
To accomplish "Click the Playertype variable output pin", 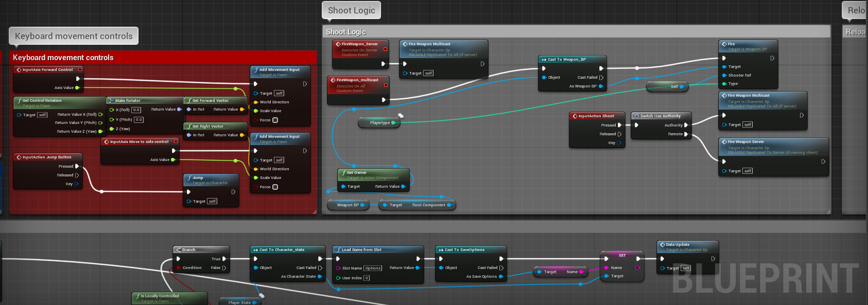I will click(x=393, y=122).
